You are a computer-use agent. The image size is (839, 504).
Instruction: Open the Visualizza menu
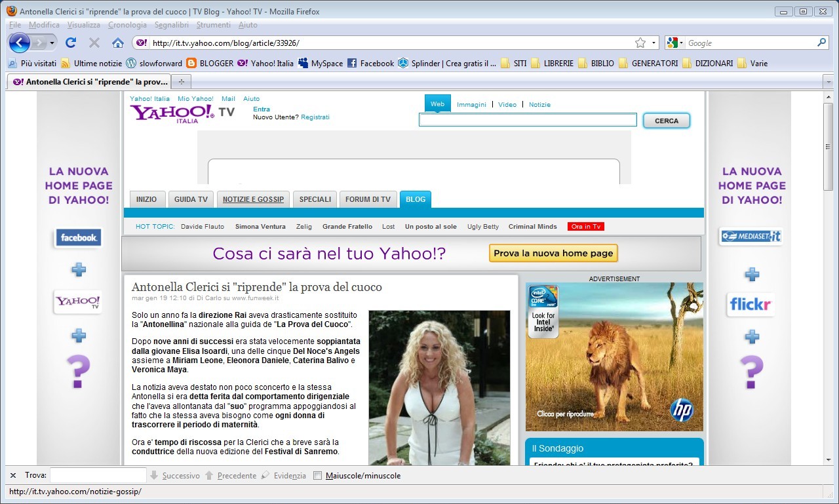[x=84, y=25]
